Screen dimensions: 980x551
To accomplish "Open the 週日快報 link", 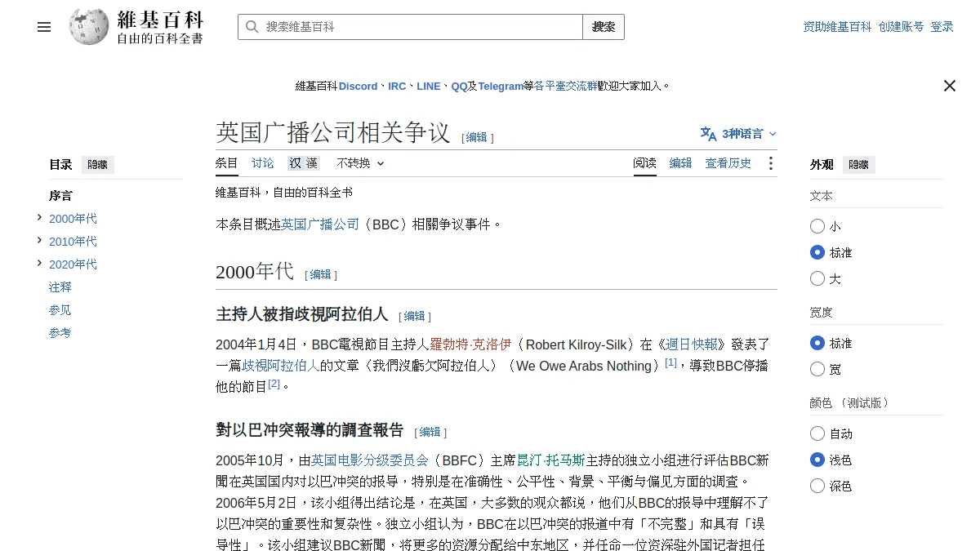I will click(692, 344).
